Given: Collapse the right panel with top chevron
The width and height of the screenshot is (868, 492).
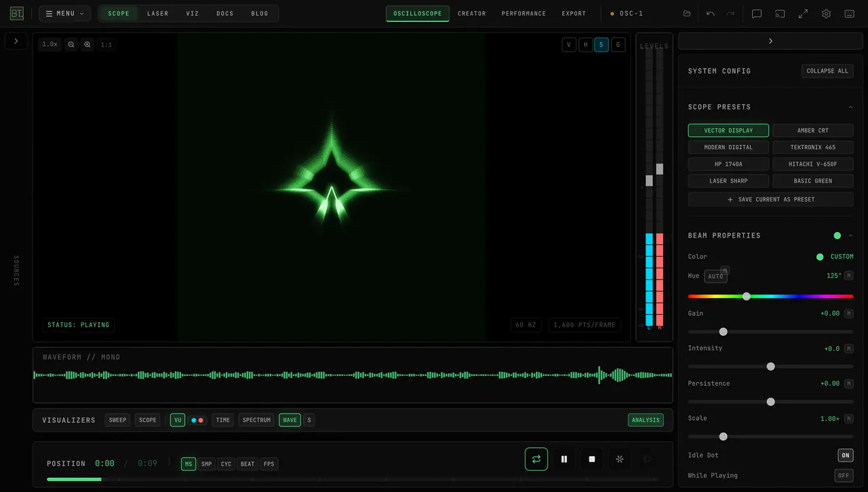Looking at the screenshot, I should click(x=770, y=41).
